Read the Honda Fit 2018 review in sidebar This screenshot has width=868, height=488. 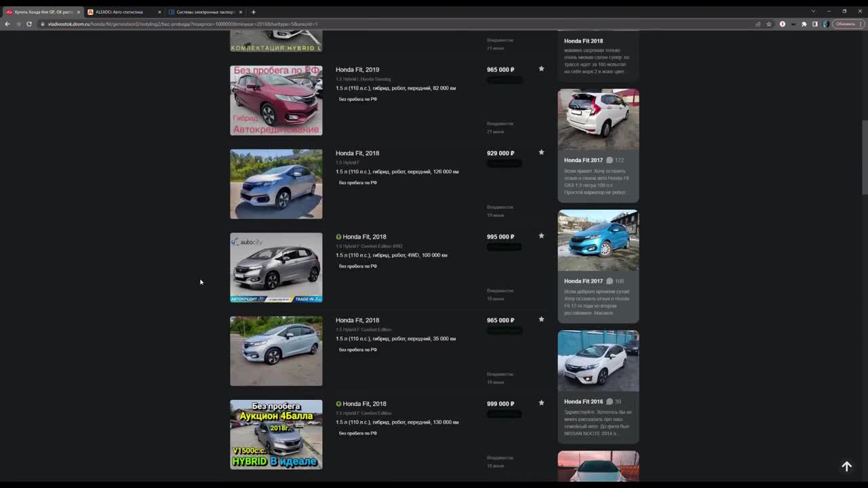(x=583, y=41)
